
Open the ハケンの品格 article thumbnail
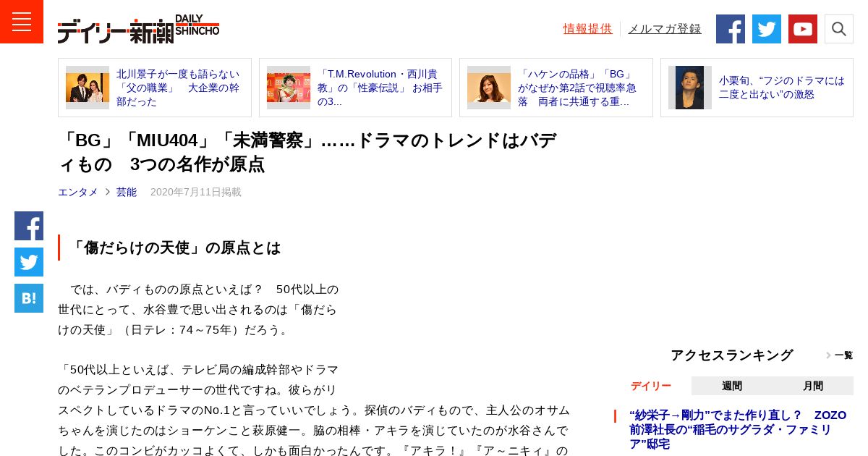tap(489, 88)
